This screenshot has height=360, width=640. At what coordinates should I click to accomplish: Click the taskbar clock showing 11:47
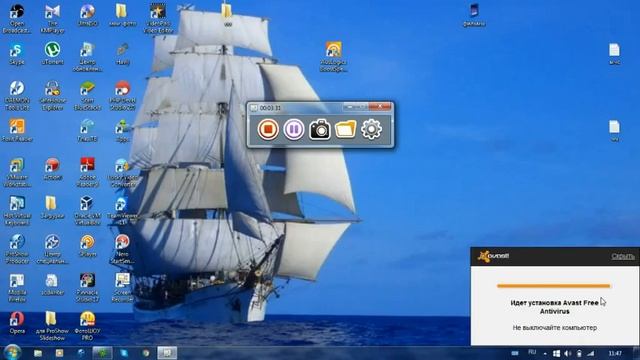click(615, 353)
